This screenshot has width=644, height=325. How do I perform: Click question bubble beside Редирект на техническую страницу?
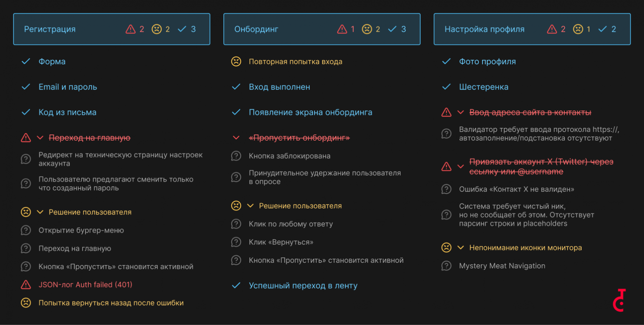coord(26,159)
